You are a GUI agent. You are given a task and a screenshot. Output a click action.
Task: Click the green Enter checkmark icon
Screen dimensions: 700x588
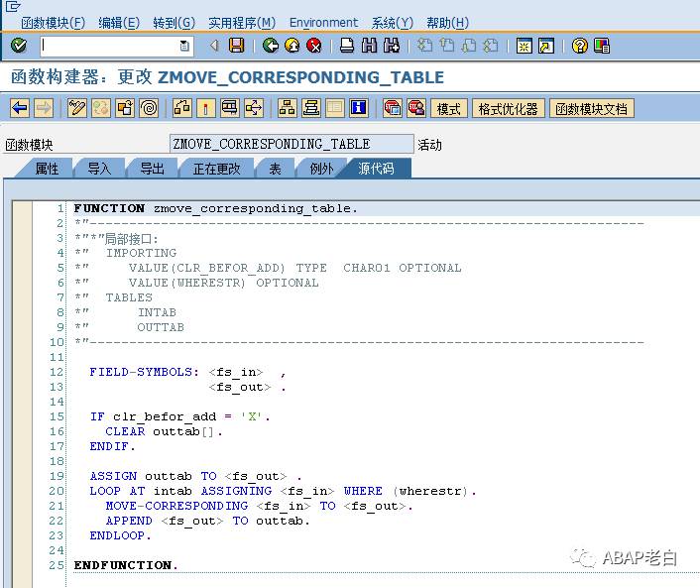(18, 45)
